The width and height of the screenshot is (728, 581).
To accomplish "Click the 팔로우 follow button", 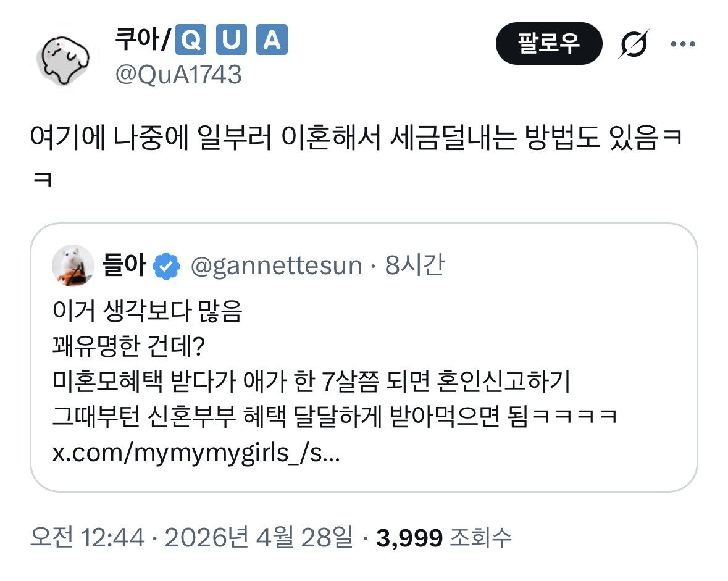I will point(548,44).
